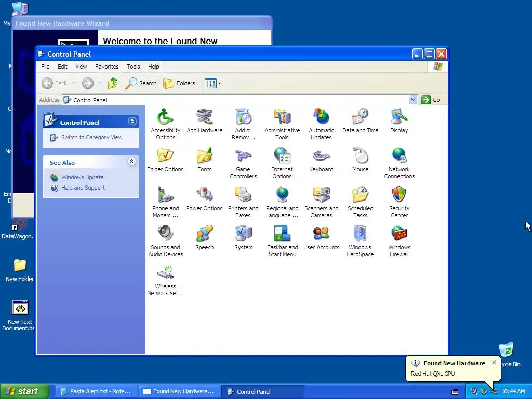Select the Display icon

[399, 121]
